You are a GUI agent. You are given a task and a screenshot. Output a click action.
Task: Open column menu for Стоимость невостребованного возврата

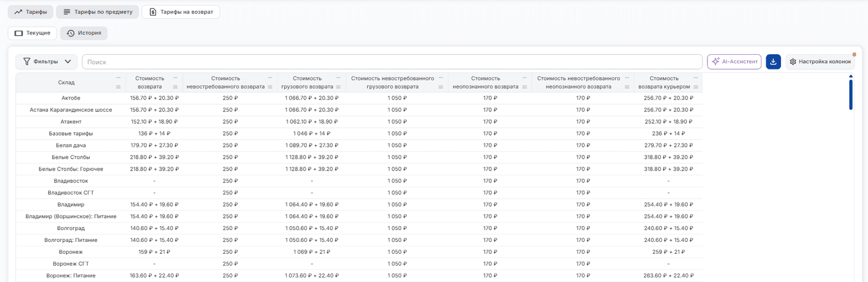[270, 87]
